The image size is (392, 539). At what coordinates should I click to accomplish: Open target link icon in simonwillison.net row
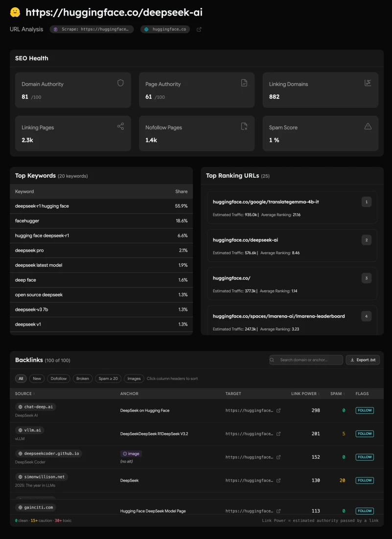pos(278,481)
